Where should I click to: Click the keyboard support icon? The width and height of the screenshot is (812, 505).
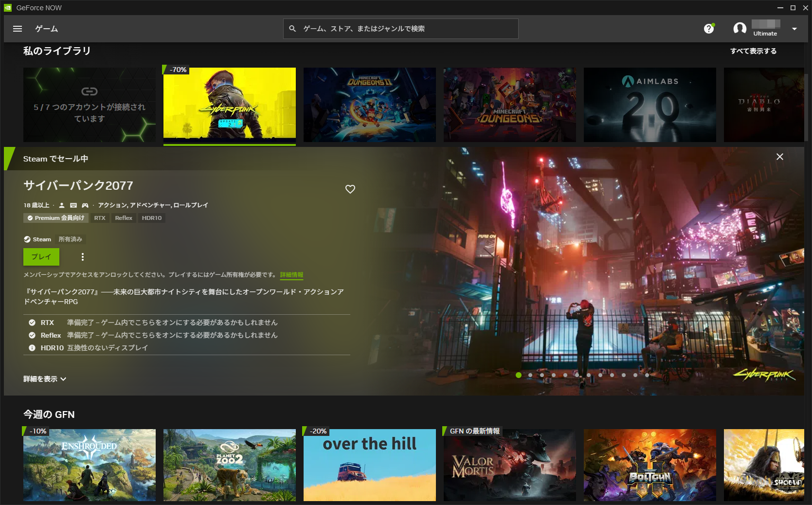pos(73,205)
